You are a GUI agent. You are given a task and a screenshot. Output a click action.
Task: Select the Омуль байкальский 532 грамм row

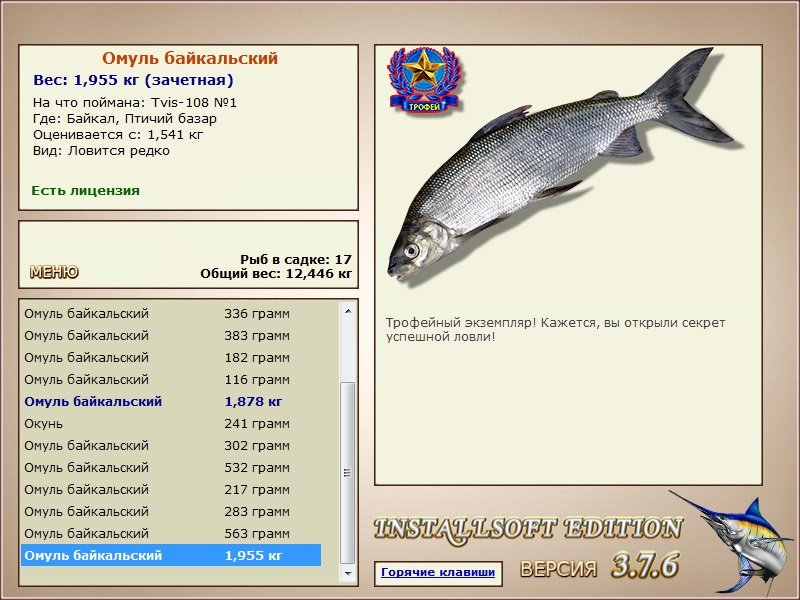point(171,467)
